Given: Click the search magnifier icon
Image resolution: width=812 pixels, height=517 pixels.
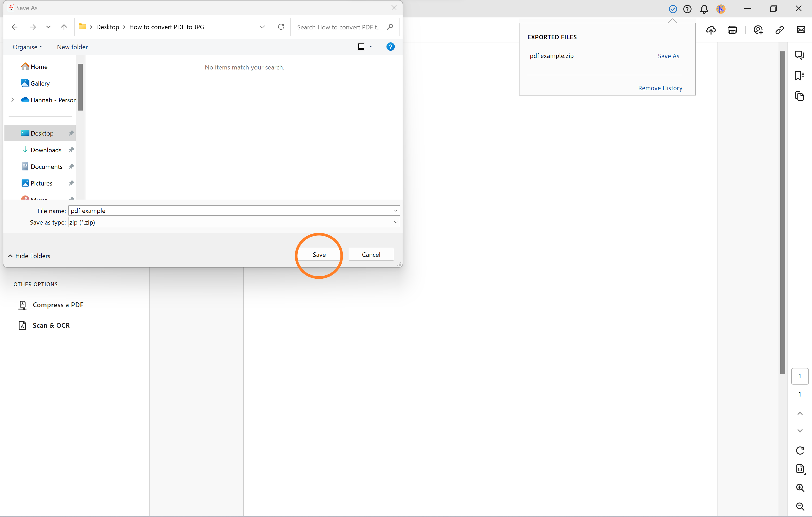Looking at the screenshot, I should click(x=390, y=27).
